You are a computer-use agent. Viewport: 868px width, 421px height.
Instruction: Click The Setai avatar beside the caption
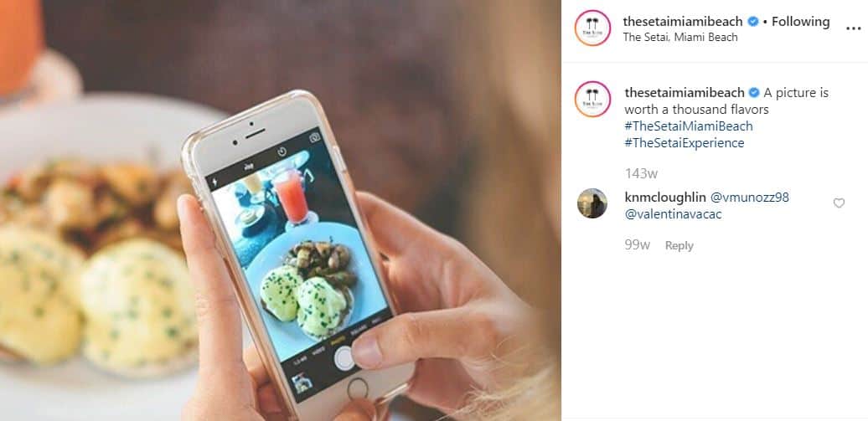[x=592, y=99]
